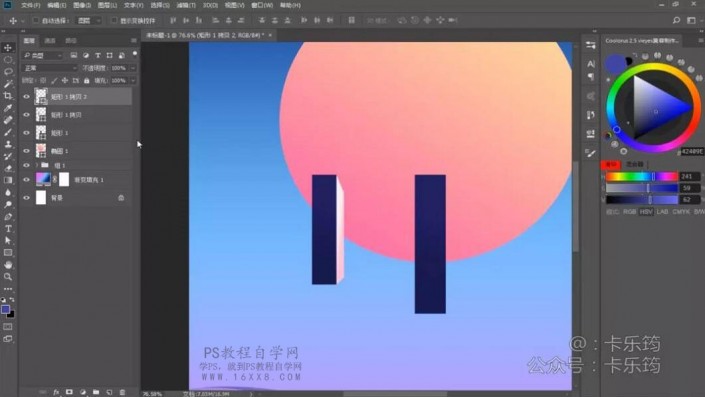Select the Hand tool
The width and height of the screenshot is (705, 397).
pos(8,265)
